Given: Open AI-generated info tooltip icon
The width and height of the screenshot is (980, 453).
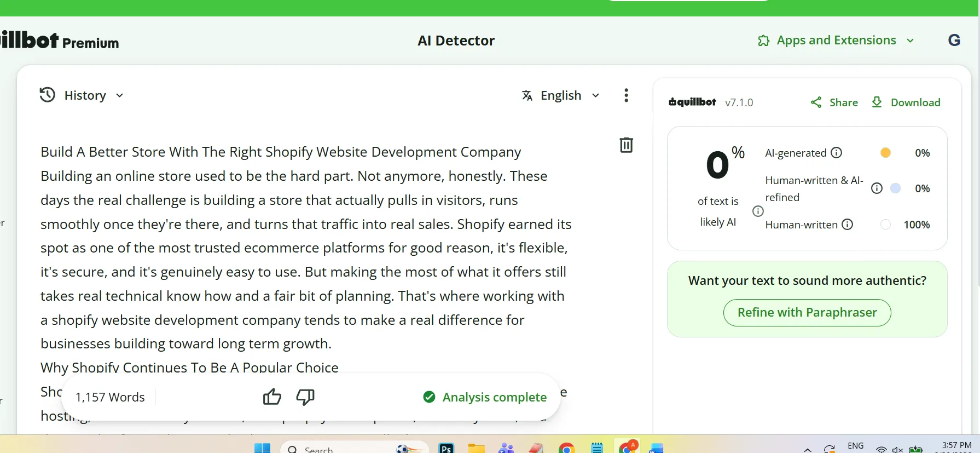Looking at the screenshot, I should (x=836, y=153).
